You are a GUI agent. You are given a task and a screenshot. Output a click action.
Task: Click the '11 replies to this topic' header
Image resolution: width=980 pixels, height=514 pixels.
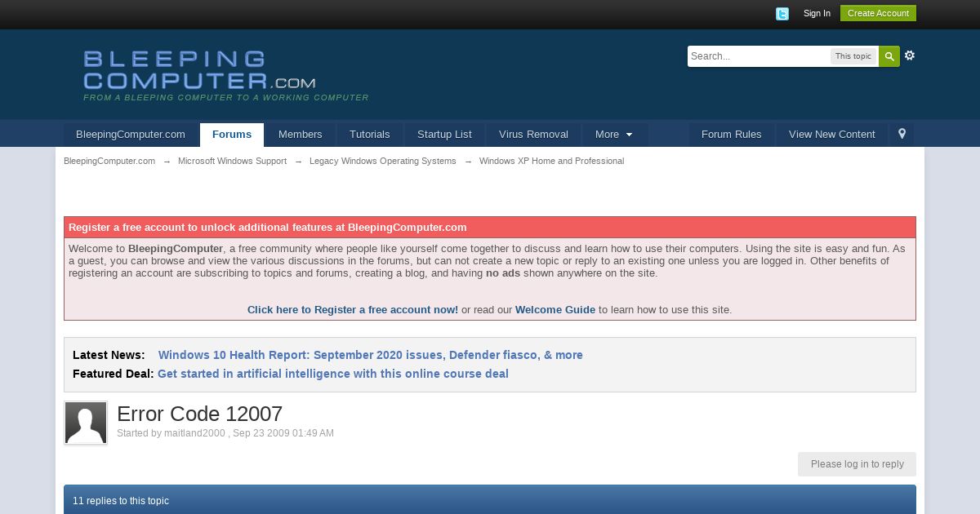click(490, 500)
